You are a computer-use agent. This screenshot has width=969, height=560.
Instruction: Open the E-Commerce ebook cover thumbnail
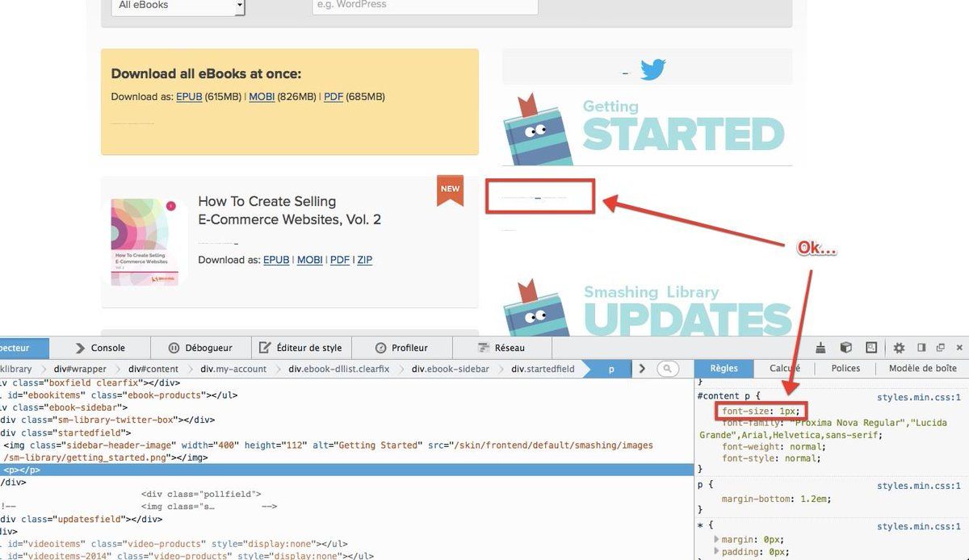[x=144, y=242]
